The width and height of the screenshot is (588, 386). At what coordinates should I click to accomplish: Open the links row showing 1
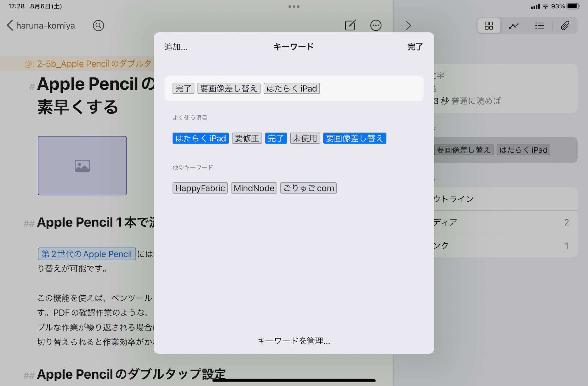pyautogui.click(x=506, y=245)
